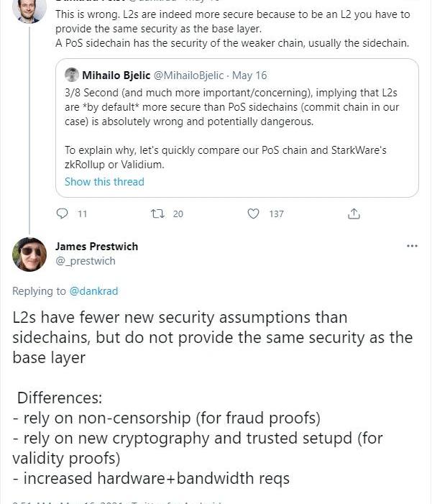432x504 pixels.
Task: Click the retweet count of 20
Action: coord(178,214)
